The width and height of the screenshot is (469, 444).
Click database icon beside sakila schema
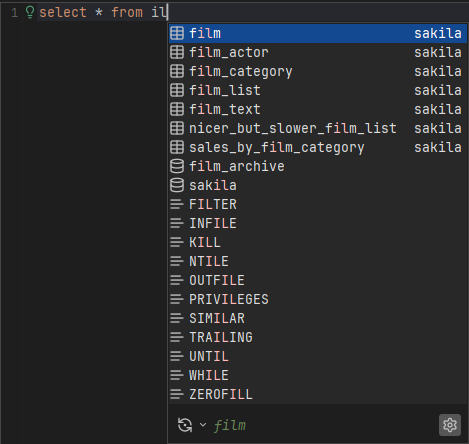point(177,185)
